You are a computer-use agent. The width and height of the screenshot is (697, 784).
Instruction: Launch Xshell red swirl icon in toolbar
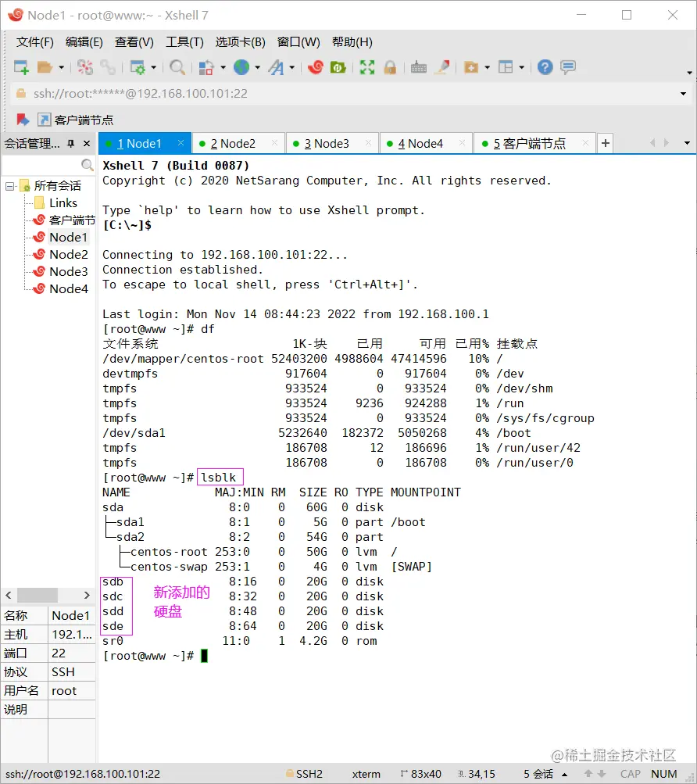(x=316, y=67)
